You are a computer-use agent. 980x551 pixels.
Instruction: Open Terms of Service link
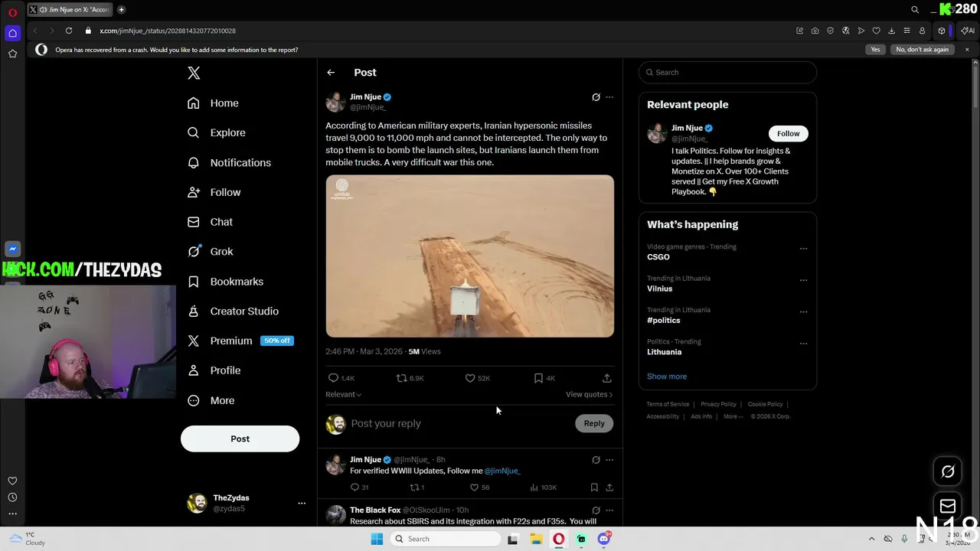668,404
